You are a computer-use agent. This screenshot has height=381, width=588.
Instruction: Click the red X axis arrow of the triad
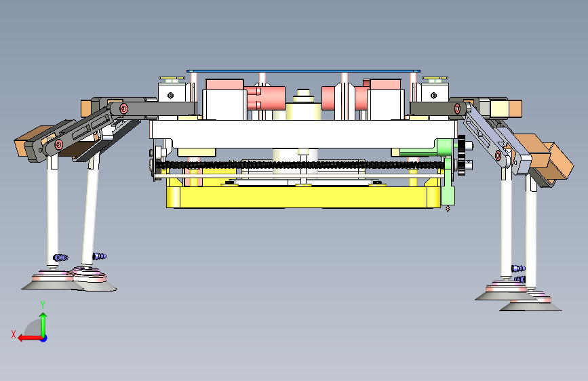[x=29, y=338]
